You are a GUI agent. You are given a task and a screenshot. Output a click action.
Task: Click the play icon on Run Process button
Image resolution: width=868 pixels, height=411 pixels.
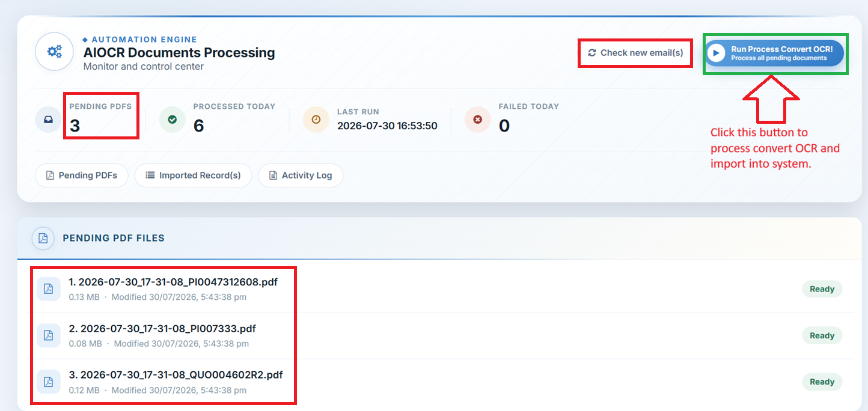(715, 53)
